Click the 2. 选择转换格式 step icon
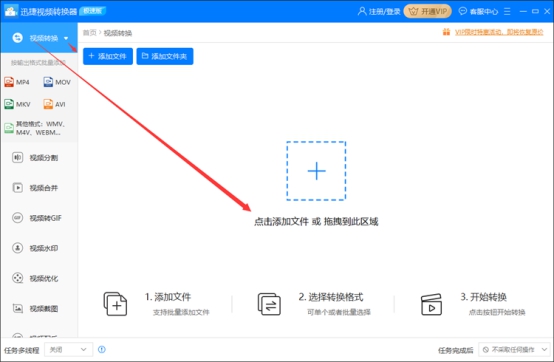This screenshot has width=554, height=362. click(269, 304)
